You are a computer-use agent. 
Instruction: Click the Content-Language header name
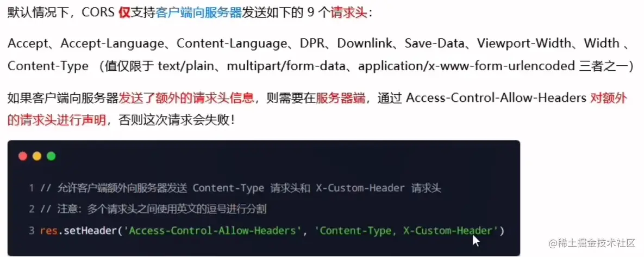(x=232, y=44)
